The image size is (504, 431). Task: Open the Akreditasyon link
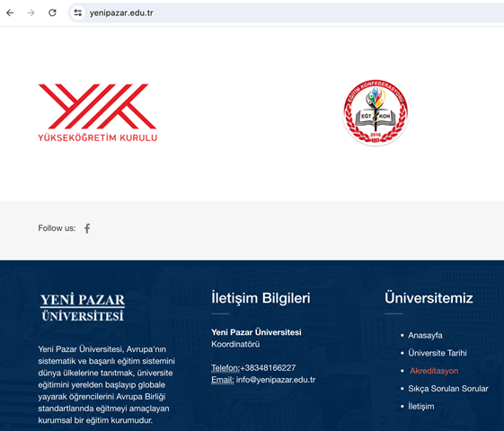[434, 371]
